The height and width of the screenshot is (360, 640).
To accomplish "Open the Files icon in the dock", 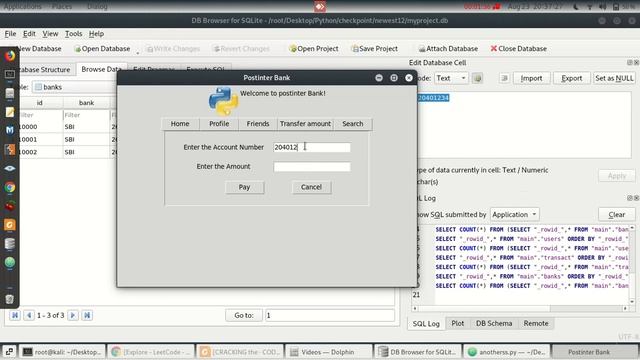I will coord(10,93).
